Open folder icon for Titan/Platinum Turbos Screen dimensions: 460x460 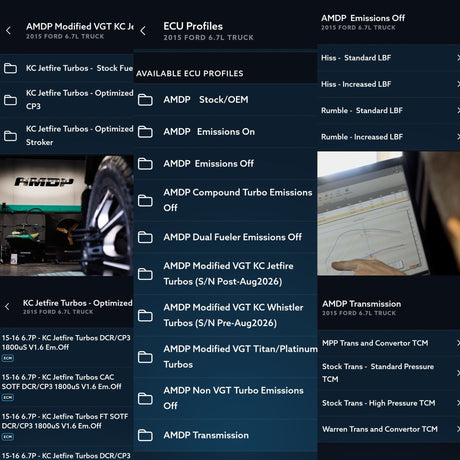[x=145, y=357]
